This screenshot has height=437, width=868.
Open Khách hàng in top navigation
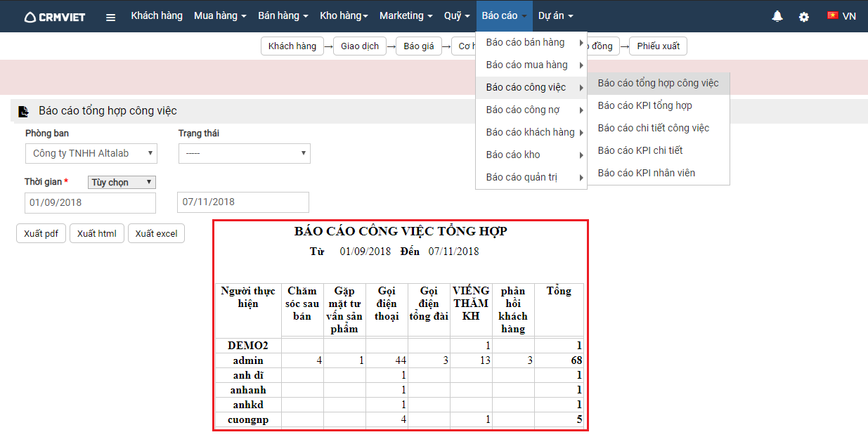pyautogui.click(x=157, y=15)
